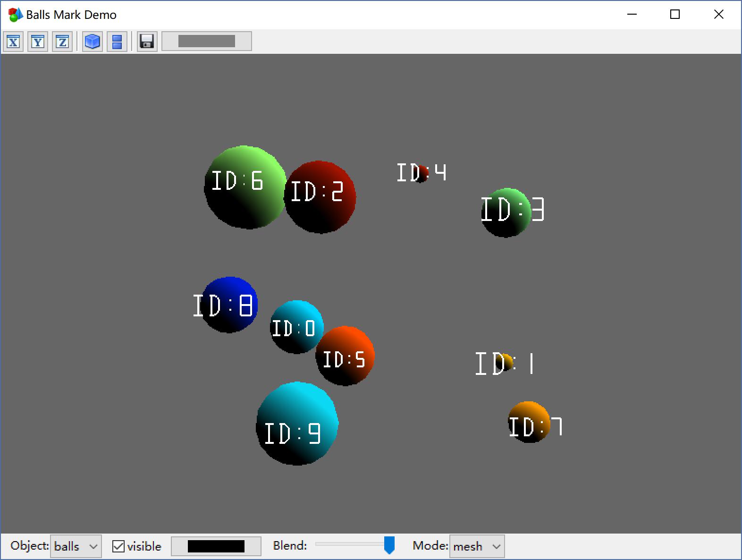Select the cyan ball labeled ID:9

[x=297, y=423]
